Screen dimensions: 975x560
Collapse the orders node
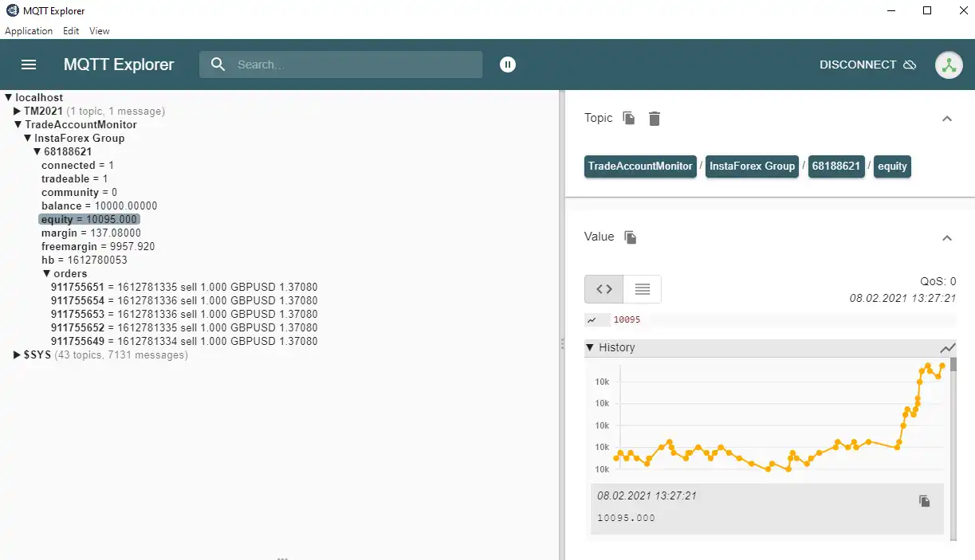click(x=47, y=274)
